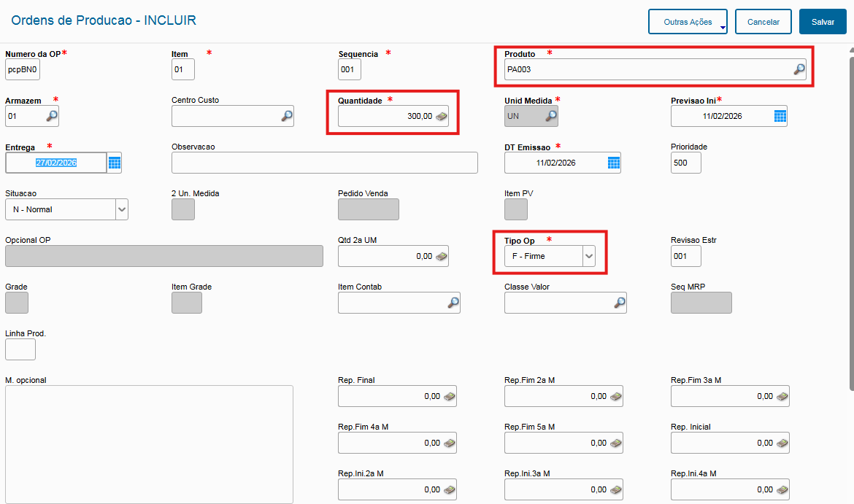Screen dimensions: 854x504
Task: Expand the Situacao dropdown
Action: (x=121, y=209)
